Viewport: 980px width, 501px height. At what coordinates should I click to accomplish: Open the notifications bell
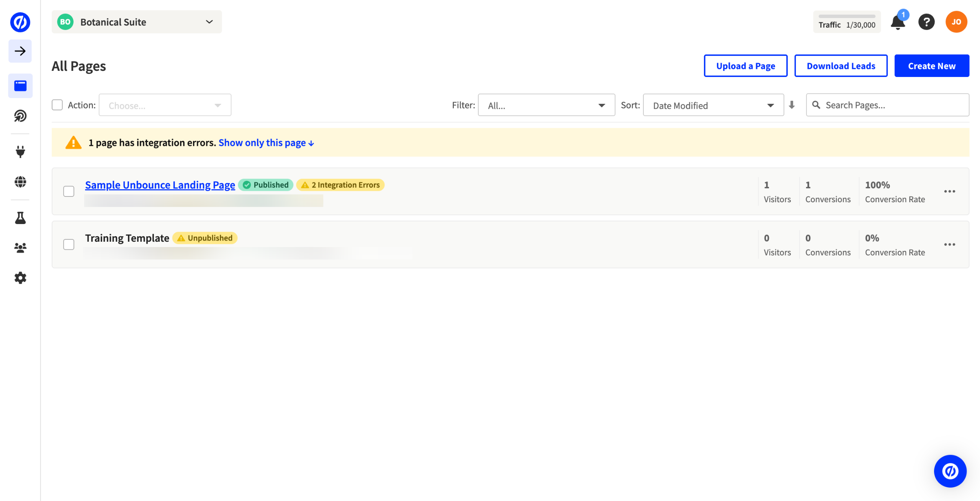[x=897, y=22]
